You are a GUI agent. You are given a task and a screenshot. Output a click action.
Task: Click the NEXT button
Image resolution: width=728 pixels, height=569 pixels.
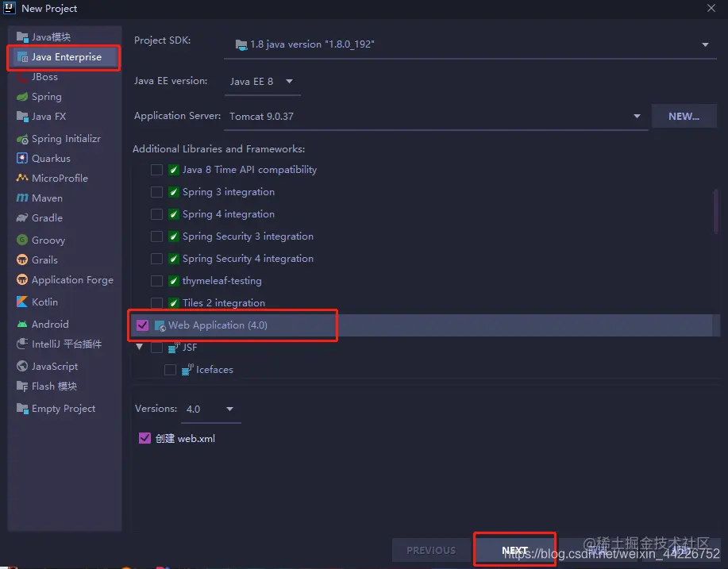(x=514, y=550)
